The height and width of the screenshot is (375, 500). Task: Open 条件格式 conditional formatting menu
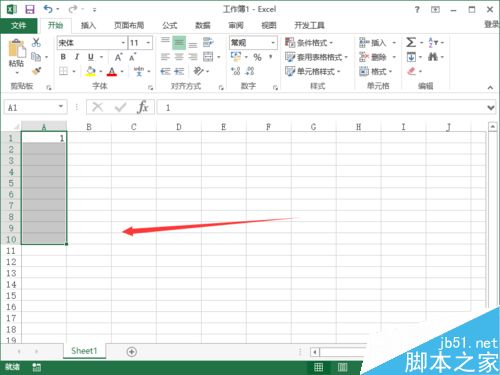pyautogui.click(x=309, y=43)
